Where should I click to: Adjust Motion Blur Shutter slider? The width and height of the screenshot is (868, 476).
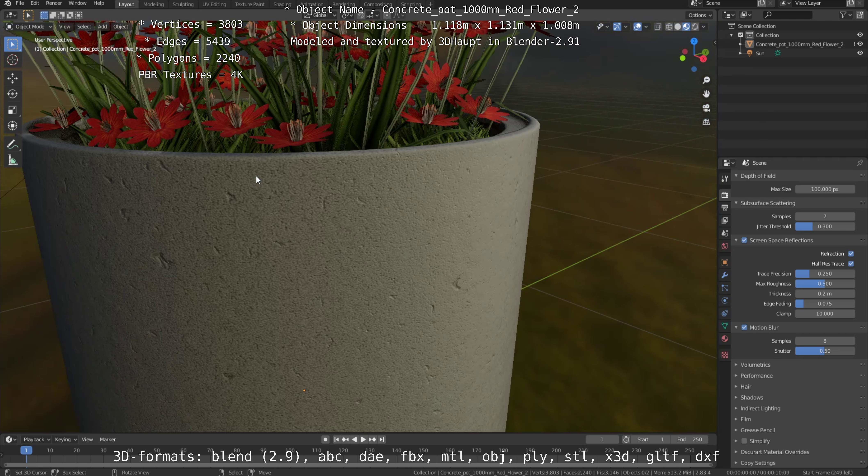click(825, 351)
